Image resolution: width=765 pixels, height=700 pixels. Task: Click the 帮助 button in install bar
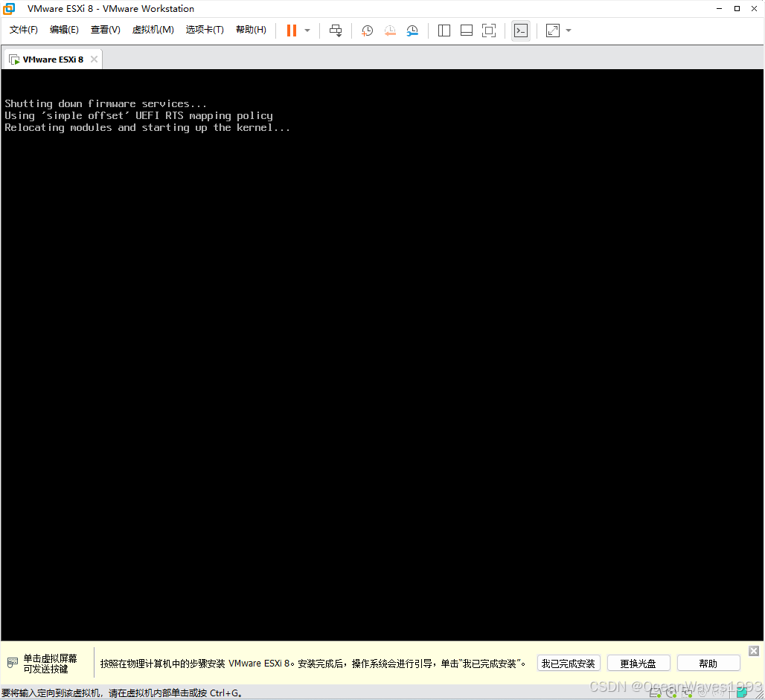[x=708, y=664]
